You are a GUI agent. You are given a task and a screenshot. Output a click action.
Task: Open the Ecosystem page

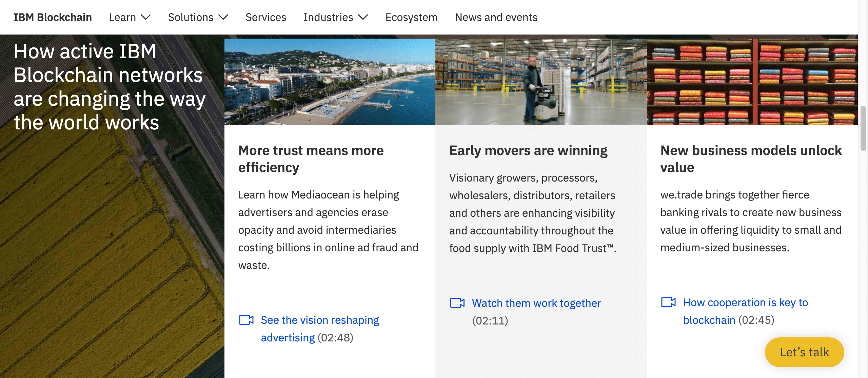[x=411, y=17]
